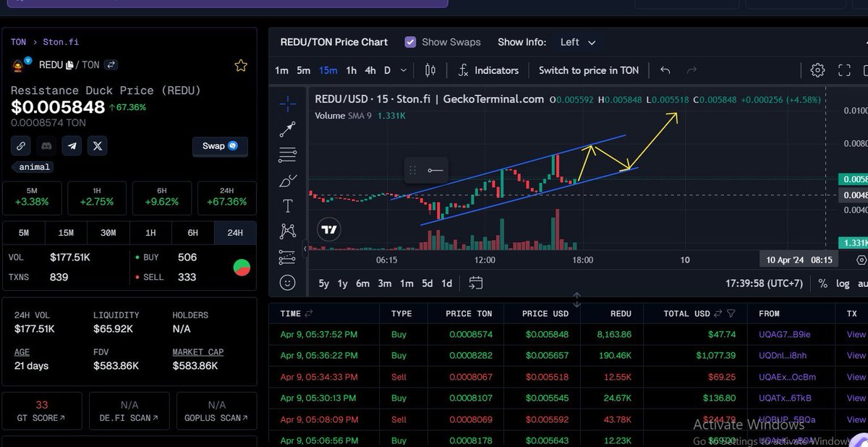
Task: Redo the chart action
Action: [692, 70]
